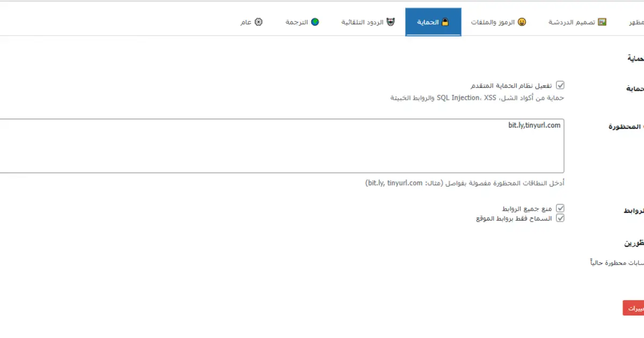Click the SQL Injection, XSS description text
The image size is (644, 338).
[477, 98]
